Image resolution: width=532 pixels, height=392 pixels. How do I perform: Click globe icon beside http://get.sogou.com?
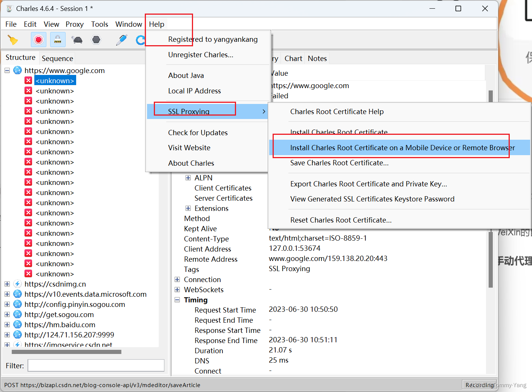[18, 314]
